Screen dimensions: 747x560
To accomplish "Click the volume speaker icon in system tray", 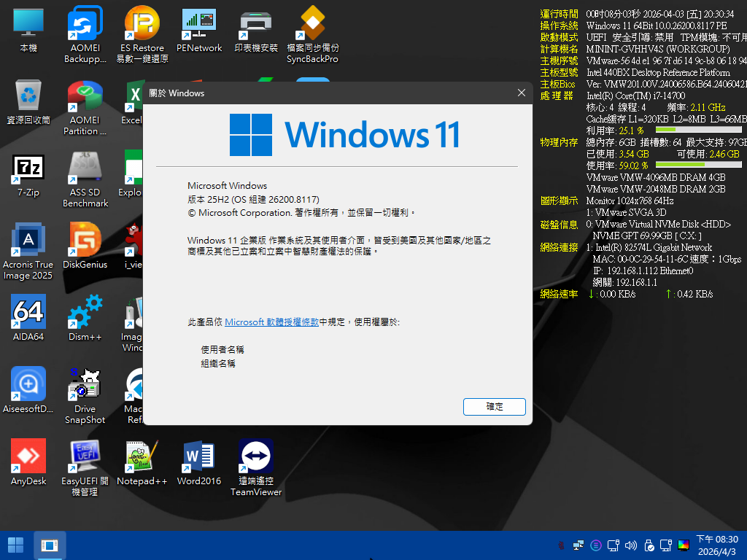I will point(630,545).
